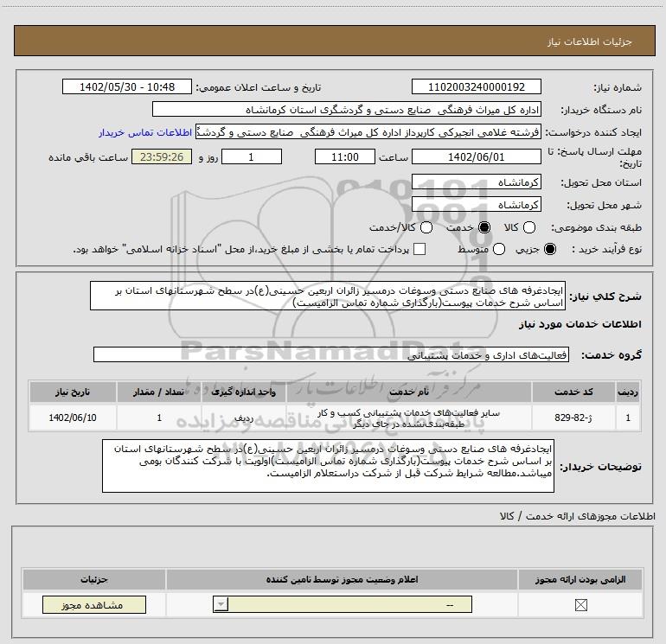Image resolution: width=666 pixels, height=644 pixels.
Task: Click the اطلاعات خدمات مورد نیاز heading
Action: coord(580,324)
